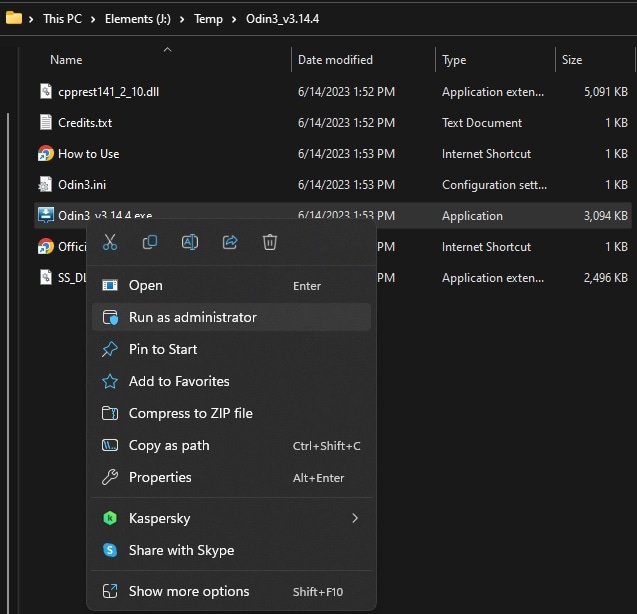Click the Copy icon in context menu
The width and height of the screenshot is (637, 614).
150,242
